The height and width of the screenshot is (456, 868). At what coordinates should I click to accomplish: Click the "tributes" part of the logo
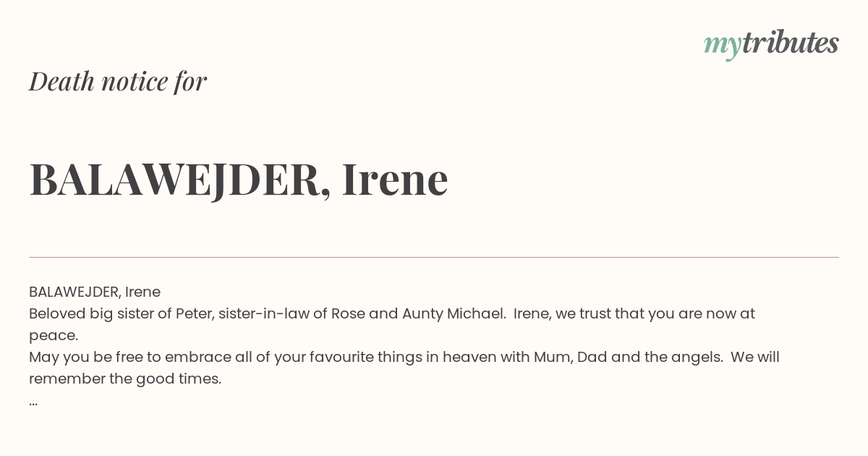tap(790, 42)
